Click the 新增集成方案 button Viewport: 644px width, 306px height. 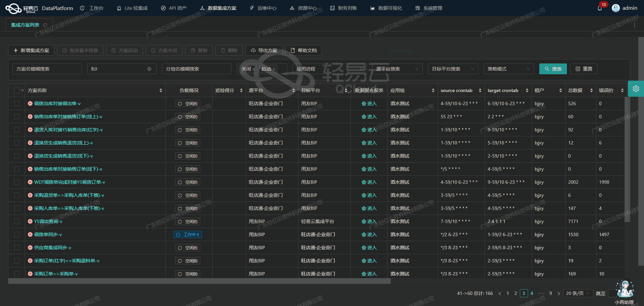(31, 50)
